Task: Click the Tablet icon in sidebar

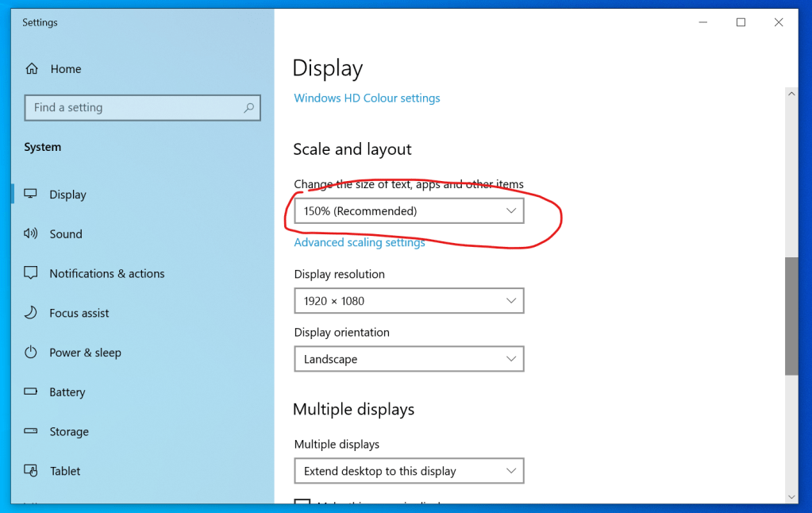Action: tap(31, 471)
